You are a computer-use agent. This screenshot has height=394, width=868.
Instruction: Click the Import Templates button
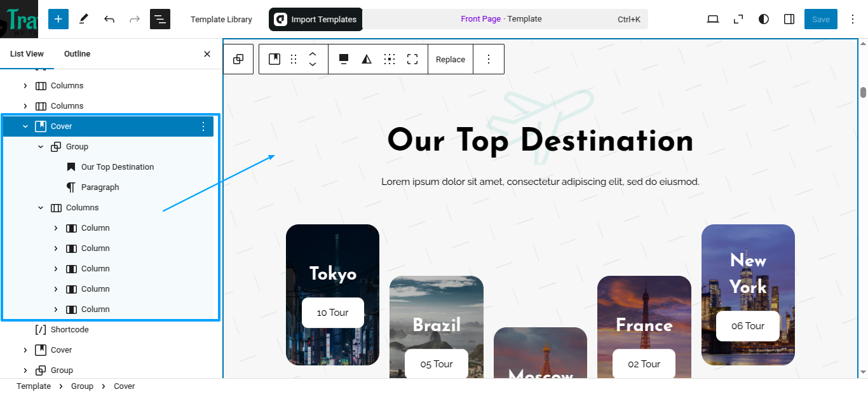[316, 19]
